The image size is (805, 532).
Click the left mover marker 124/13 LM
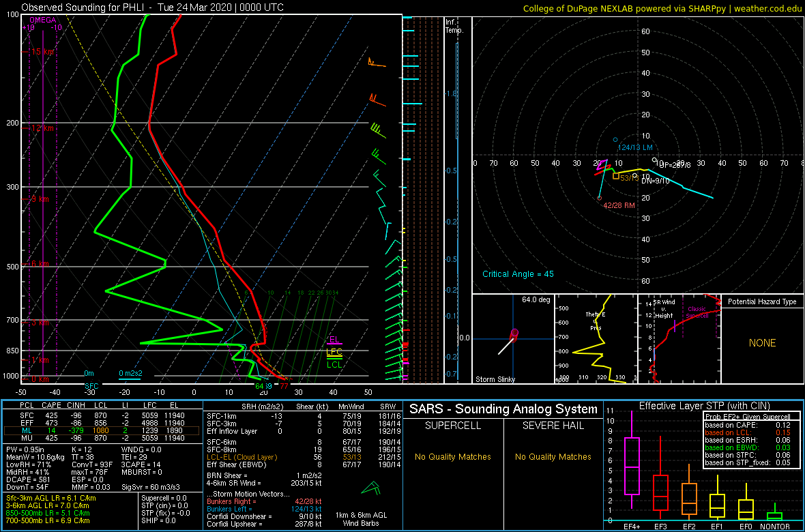pos(615,140)
